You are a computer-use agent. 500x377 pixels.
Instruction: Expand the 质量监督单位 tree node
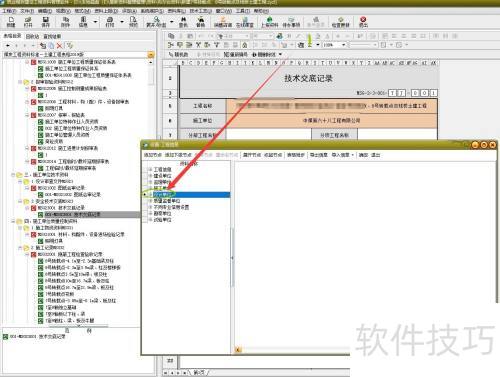(x=151, y=201)
